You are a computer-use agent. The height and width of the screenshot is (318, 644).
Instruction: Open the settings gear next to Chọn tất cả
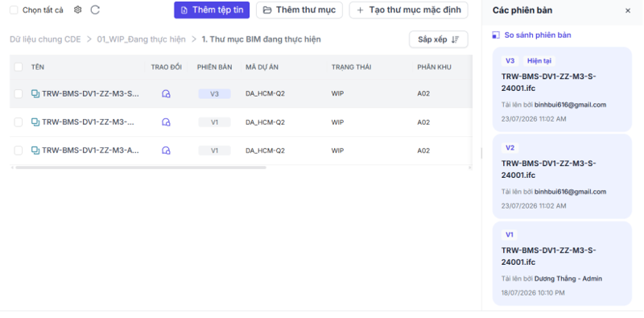(77, 10)
